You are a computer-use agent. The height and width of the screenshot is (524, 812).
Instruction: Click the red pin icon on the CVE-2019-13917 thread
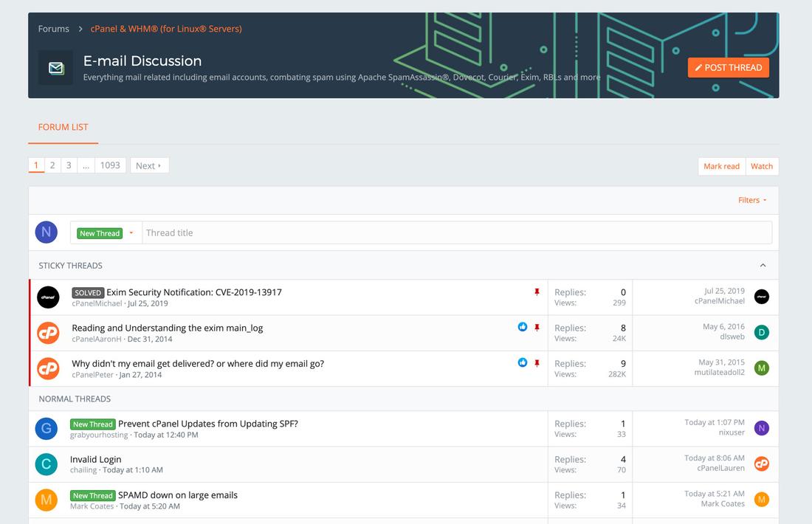[537, 292]
